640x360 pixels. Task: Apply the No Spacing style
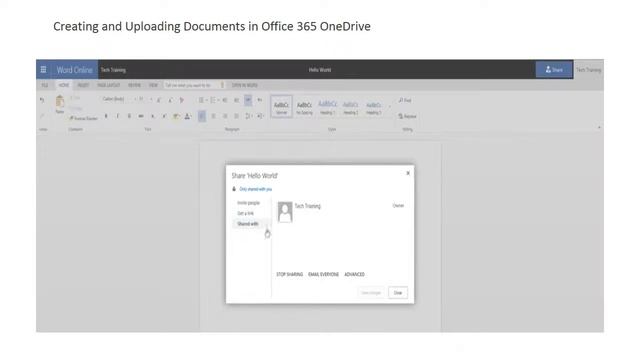tap(304, 107)
